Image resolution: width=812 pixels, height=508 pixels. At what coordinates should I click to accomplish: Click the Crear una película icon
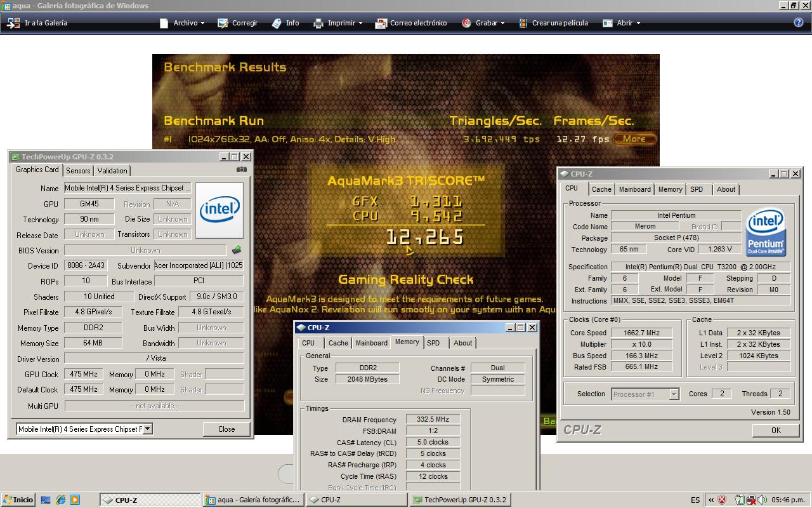523,23
